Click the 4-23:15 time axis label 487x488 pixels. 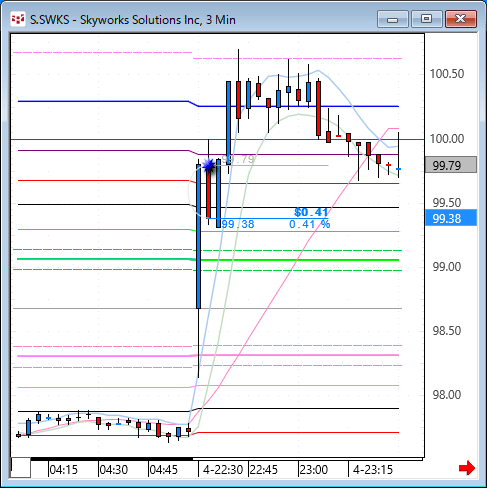point(373,470)
